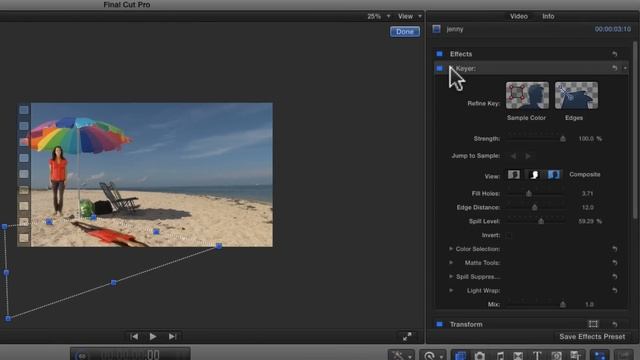Switch to the Info inspector tab

(548, 16)
